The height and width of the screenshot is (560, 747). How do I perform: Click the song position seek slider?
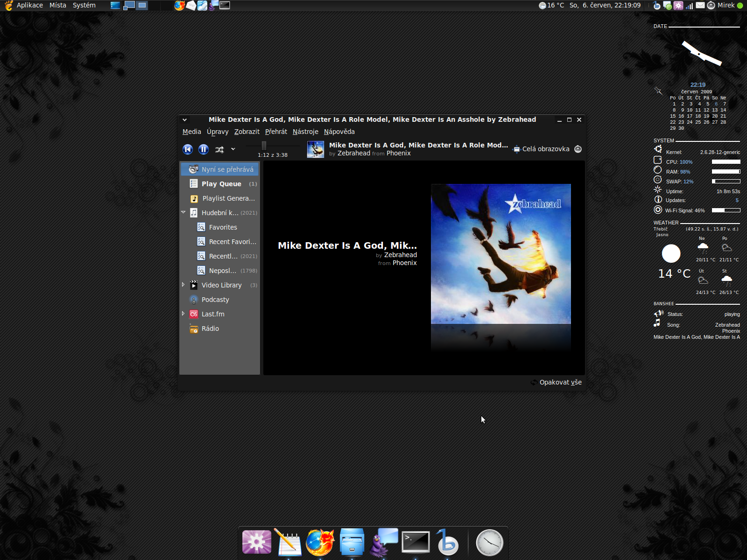[x=273, y=146]
